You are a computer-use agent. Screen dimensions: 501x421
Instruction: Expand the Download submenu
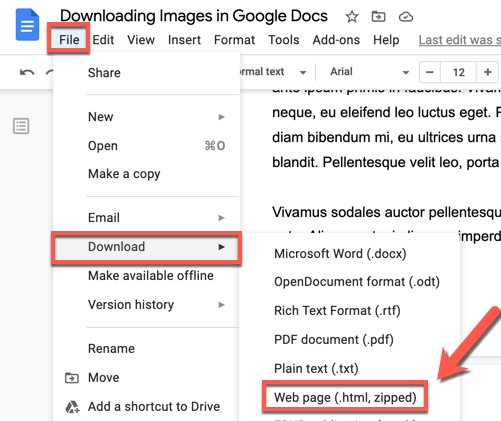(x=146, y=247)
